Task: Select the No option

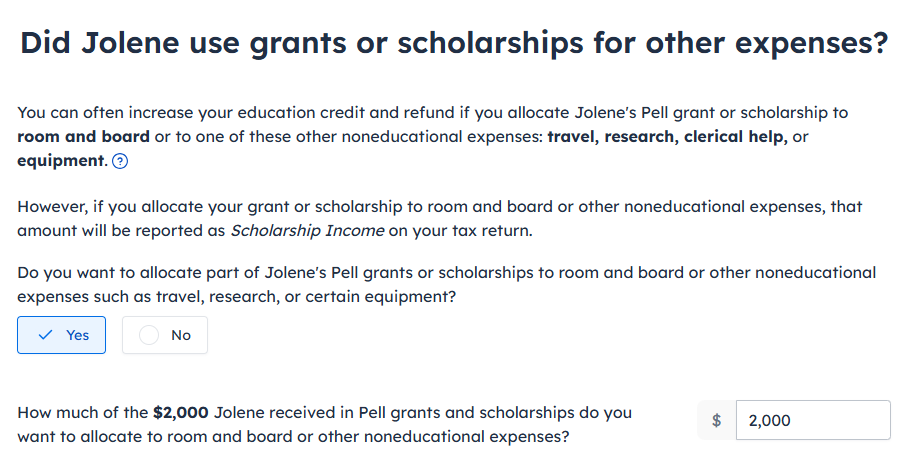Action: [x=165, y=335]
